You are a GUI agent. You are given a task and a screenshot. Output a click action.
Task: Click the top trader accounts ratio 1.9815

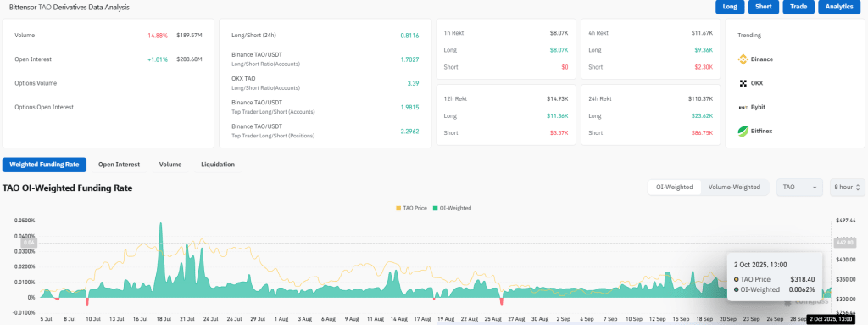click(x=409, y=107)
